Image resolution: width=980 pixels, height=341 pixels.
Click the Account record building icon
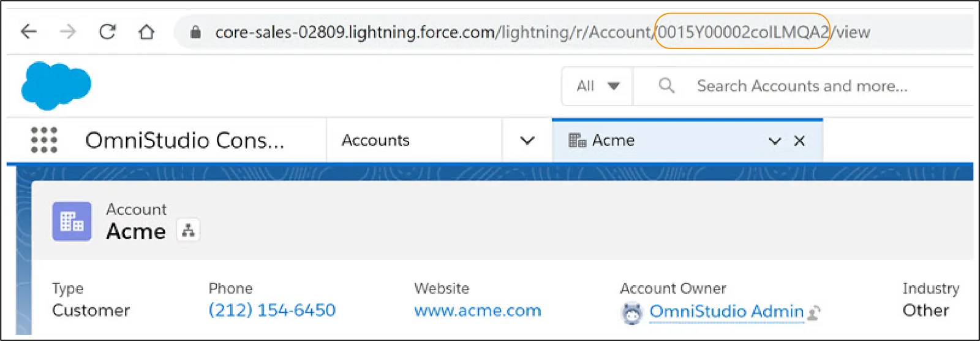[x=72, y=221]
